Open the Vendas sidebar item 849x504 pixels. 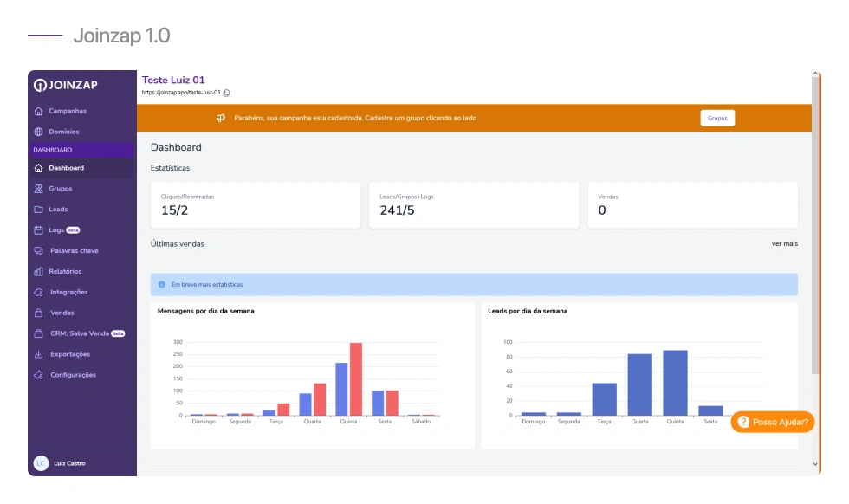point(81,313)
